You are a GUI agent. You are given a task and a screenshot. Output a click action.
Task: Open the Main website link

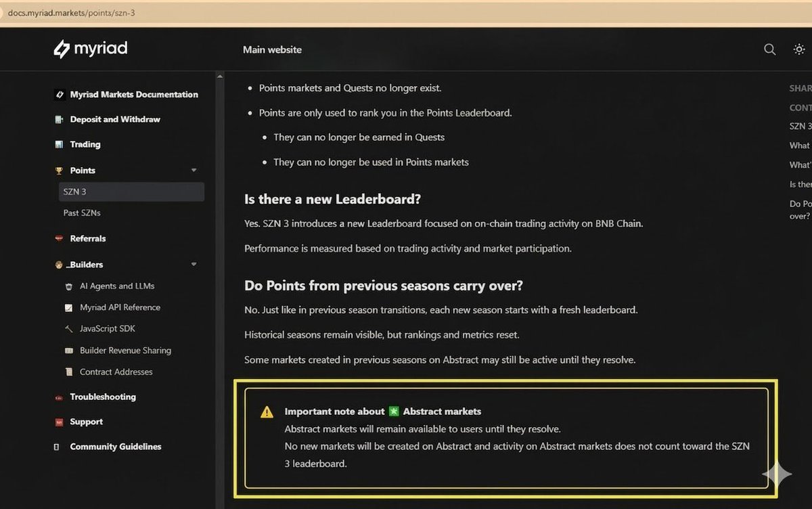point(272,49)
